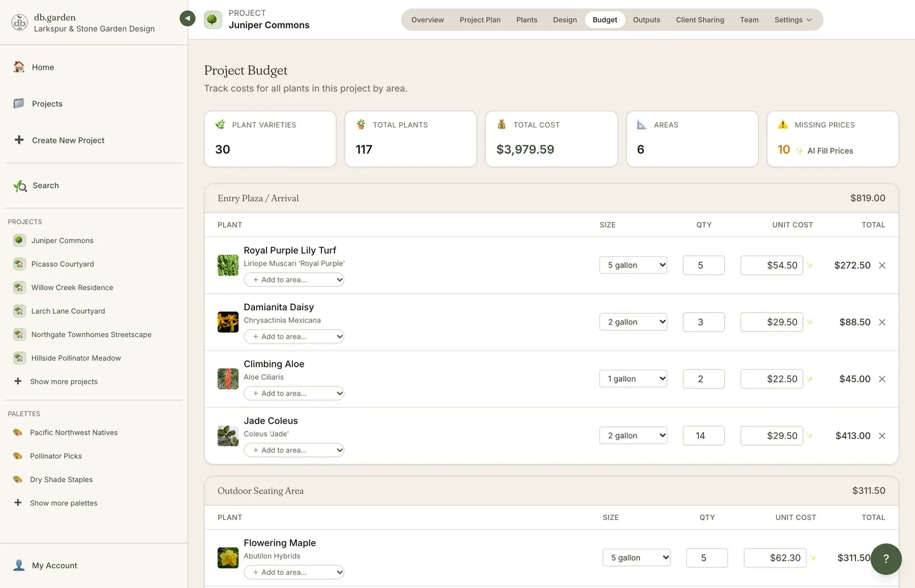The image size is (915, 588).
Task: Click the AI Fill Prices link
Action: 825,151
